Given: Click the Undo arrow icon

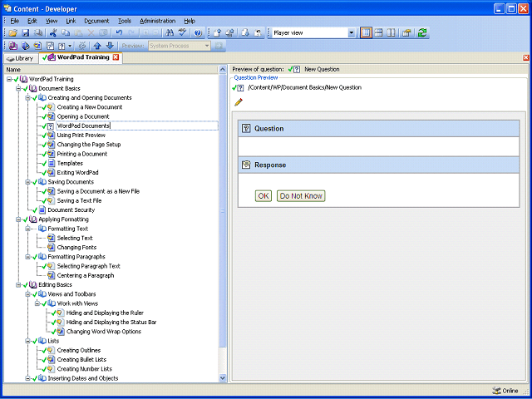Looking at the screenshot, I should (119, 33).
